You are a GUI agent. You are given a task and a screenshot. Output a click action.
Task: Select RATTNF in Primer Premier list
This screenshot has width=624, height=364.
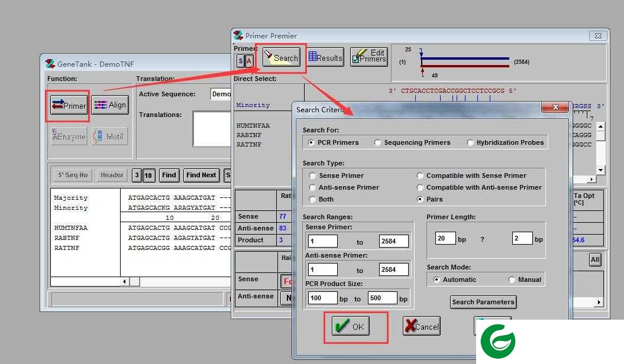pyautogui.click(x=249, y=145)
